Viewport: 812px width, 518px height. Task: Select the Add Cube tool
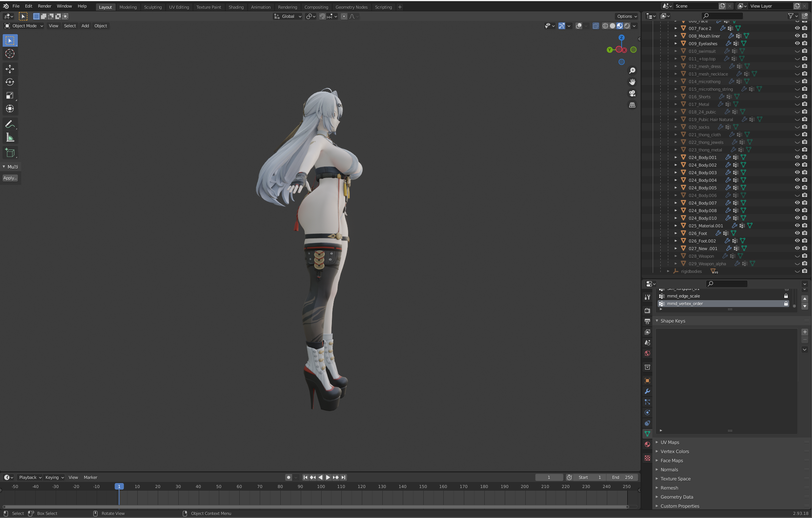(x=10, y=153)
